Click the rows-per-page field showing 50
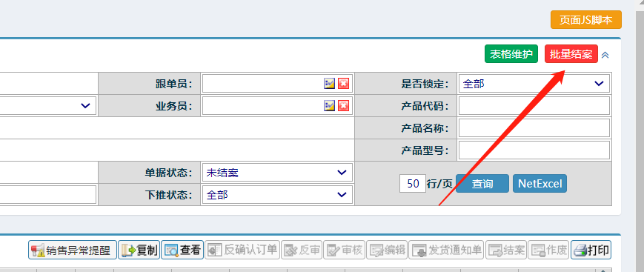This screenshot has height=272, width=644. [x=413, y=184]
